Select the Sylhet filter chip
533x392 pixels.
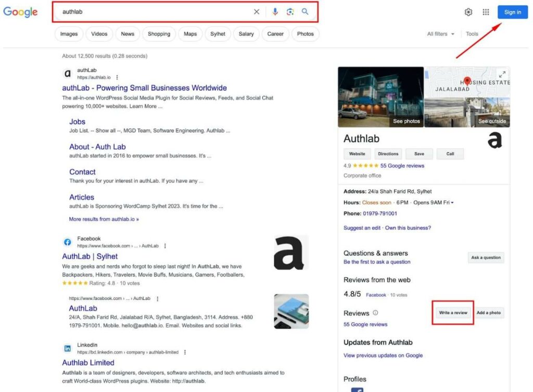coord(218,34)
